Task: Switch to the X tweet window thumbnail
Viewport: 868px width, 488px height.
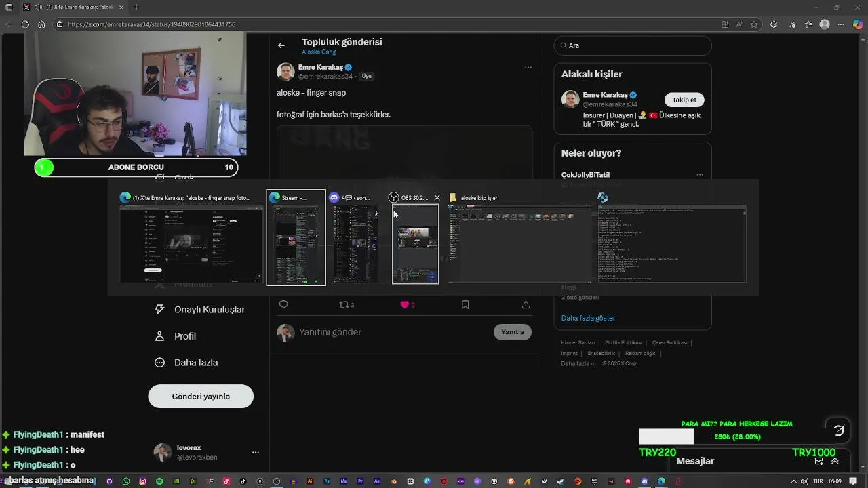Action: pyautogui.click(x=192, y=243)
